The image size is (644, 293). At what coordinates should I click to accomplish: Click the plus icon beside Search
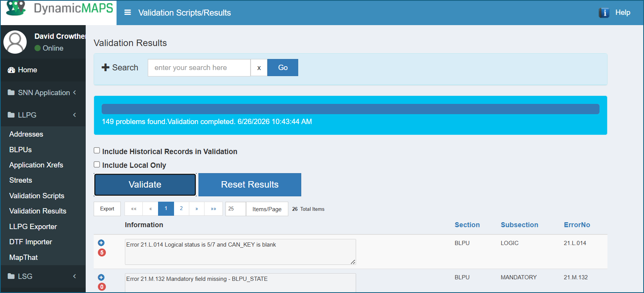coord(105,67)
